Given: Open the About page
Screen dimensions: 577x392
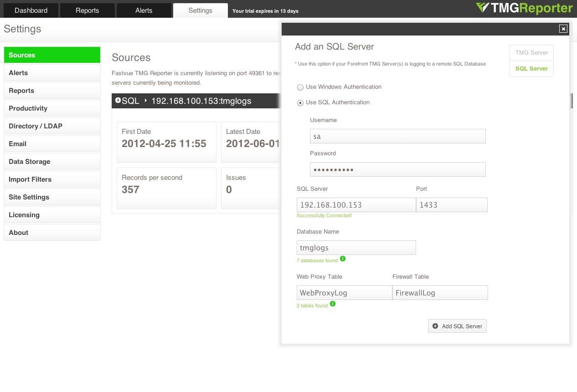Looking at the screenshot, I should tap(52, 233).
